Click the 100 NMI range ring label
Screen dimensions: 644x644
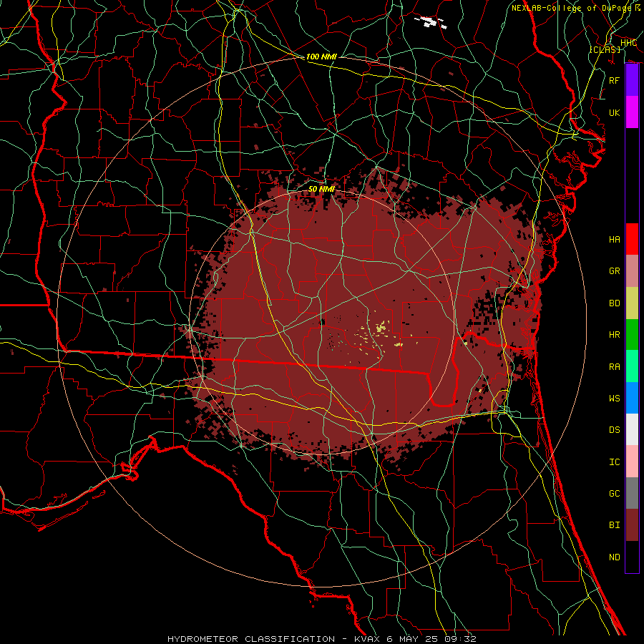[321, 57]
